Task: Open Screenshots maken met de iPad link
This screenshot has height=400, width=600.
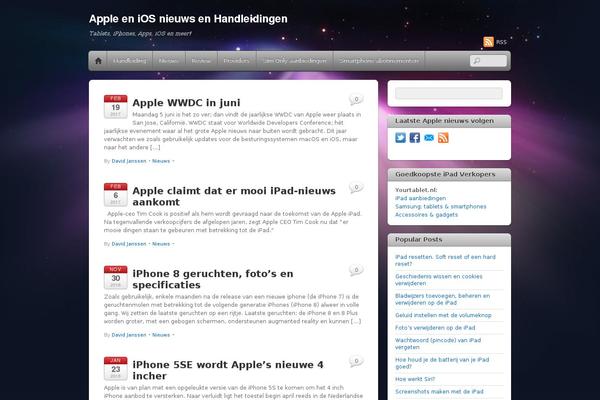Action: point(439,392)
